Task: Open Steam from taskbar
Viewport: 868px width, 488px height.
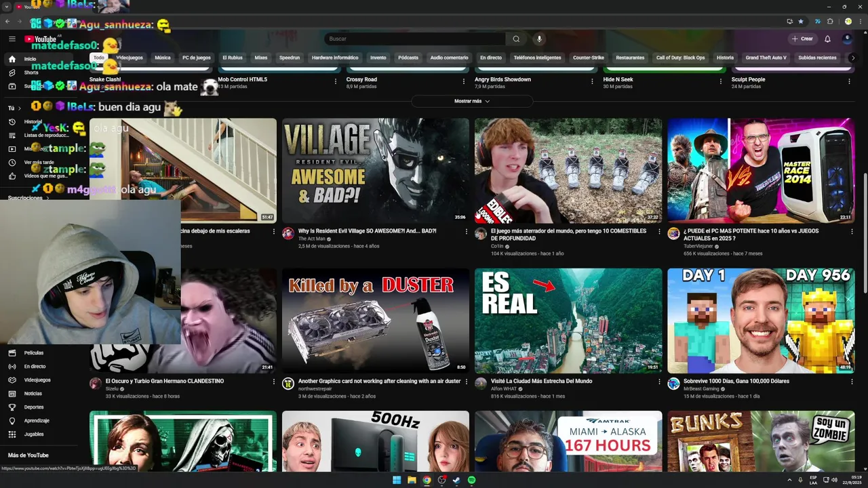Action: click(x=456, y=480)
